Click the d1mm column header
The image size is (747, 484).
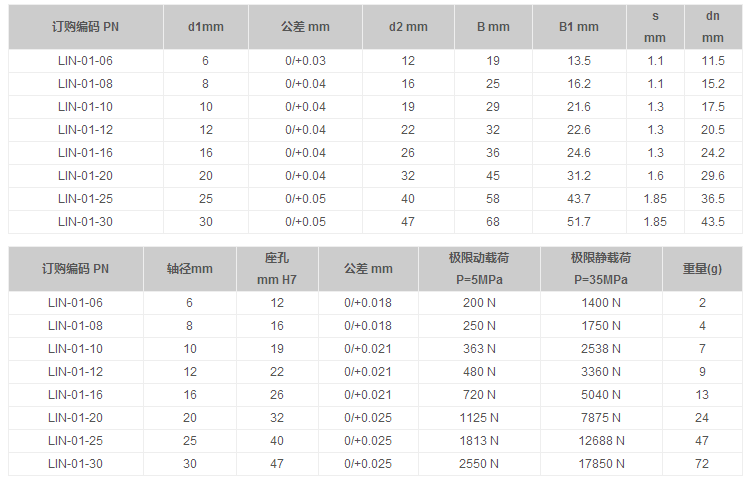[206, 27]
